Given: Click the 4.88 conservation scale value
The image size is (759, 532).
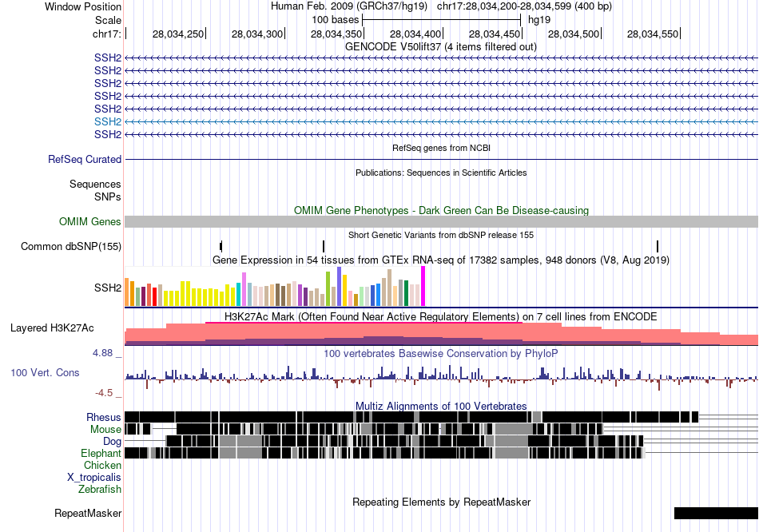Looking at the screenshot, I should coord(102,353).
